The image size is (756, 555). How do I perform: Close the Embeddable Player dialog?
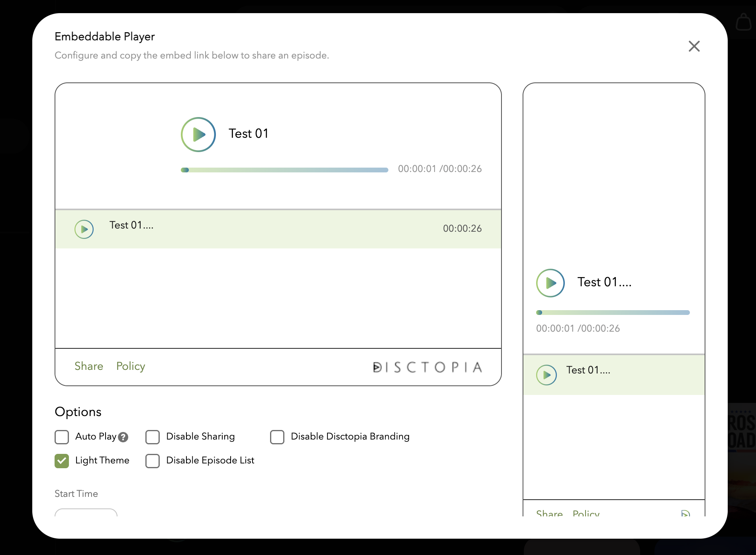click(x=694, y=46)
